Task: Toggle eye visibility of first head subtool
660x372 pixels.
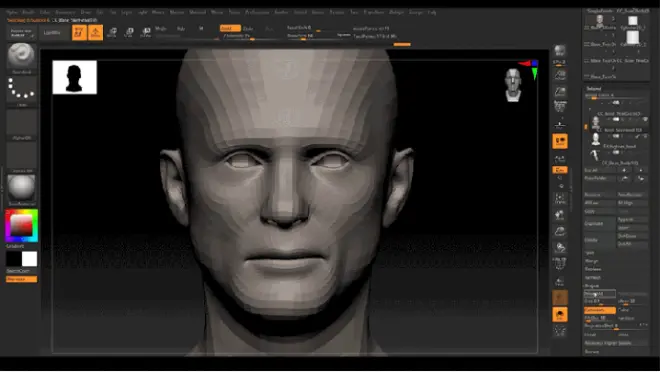Action: [x=645, y=120]
